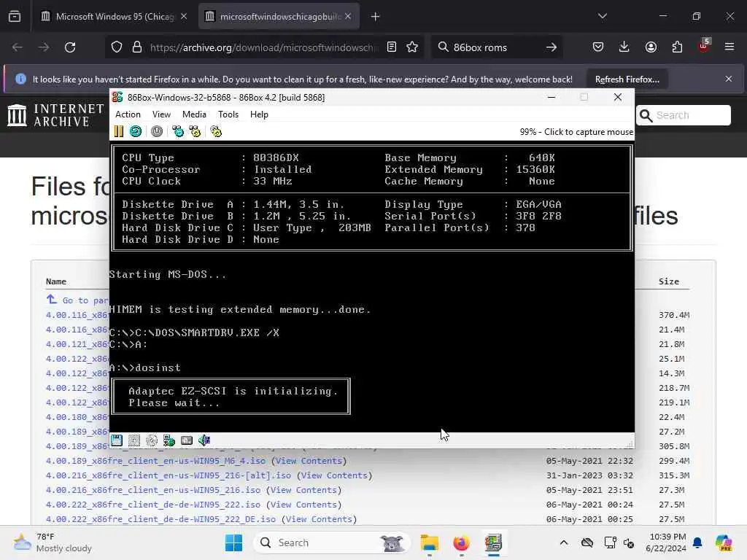The image size is (747, 560).
Task: Open the Windows Start menu
Action: tap(233, 542)
